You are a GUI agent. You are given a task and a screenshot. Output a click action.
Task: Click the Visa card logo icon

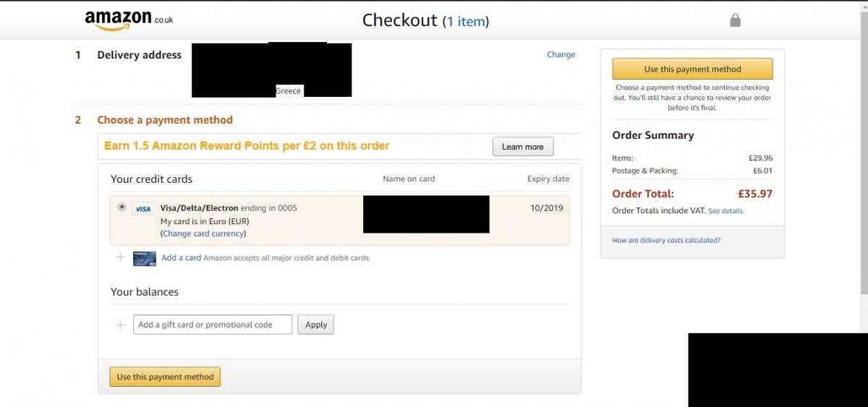[143, 209]
